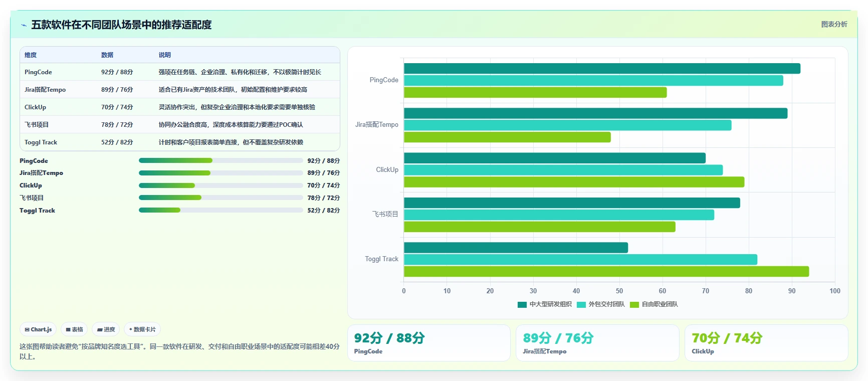Viewport: 868px width, 381px height.
Task: Toggle the 自由职业团队 legend item
Action: (654, 304)
